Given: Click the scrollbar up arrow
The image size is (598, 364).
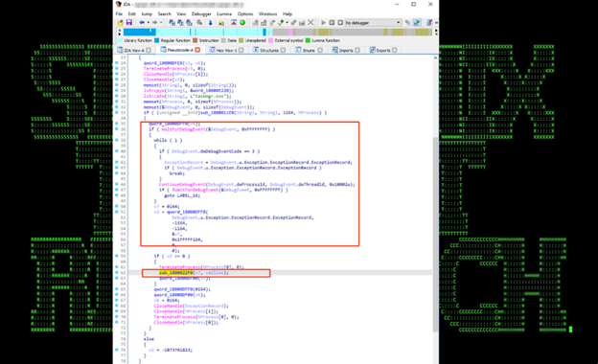Looking at the screenshot, I should point(435,57).
